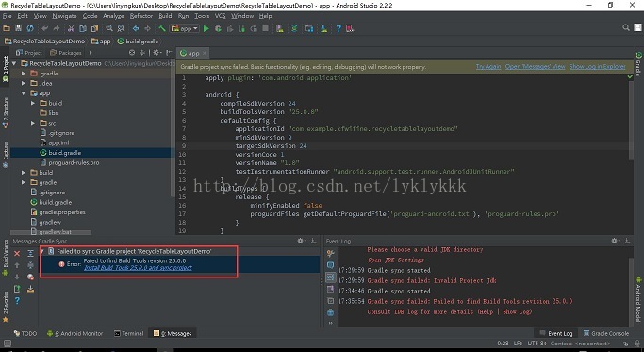Screen dimensions: 644x352
Task: Select proguard-rules.pro file
Action: click(x=74, y=162)
